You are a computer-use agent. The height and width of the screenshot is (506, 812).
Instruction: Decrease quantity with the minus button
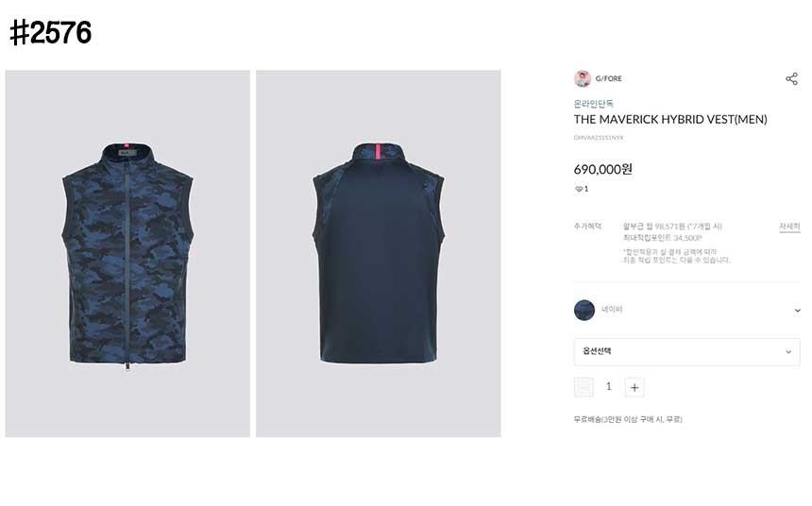pos(584,387)
